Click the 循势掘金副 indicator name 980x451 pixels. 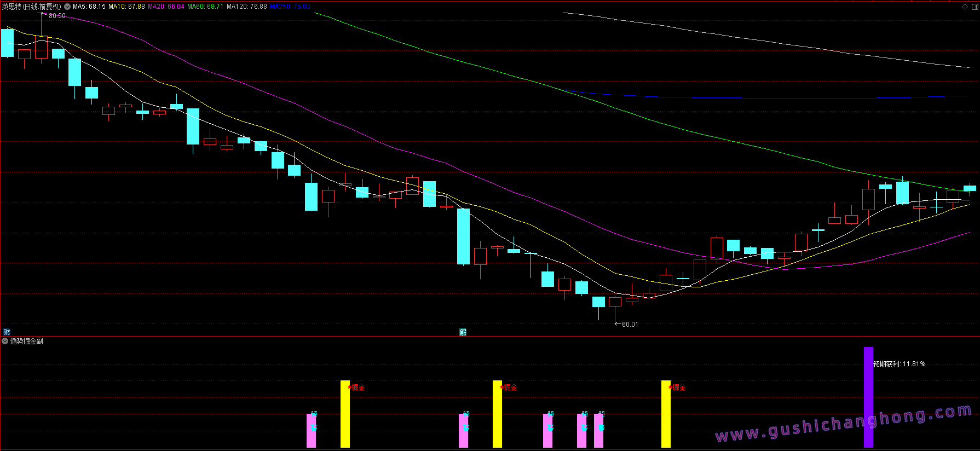pyautogui.click(x=27, y=341)
